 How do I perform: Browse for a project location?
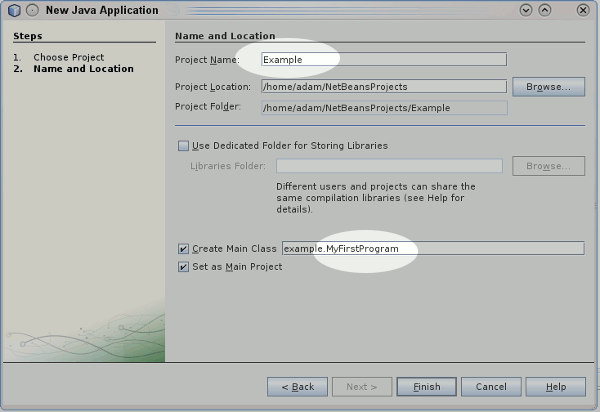coord(548,87)
